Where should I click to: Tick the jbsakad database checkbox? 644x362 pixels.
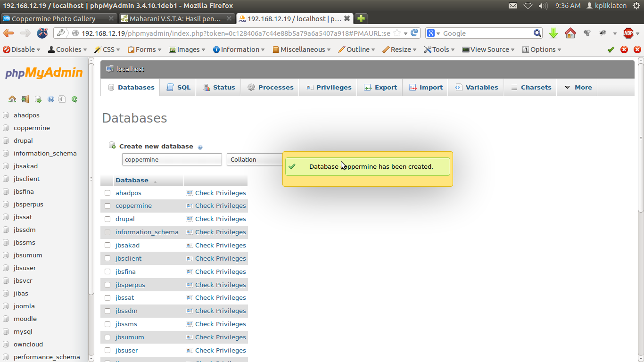107,246
